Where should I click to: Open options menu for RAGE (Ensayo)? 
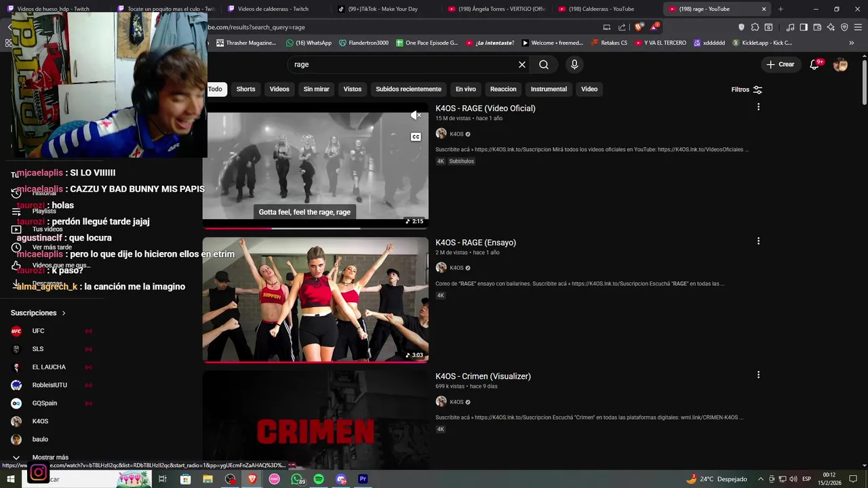[x=758, y=241]
